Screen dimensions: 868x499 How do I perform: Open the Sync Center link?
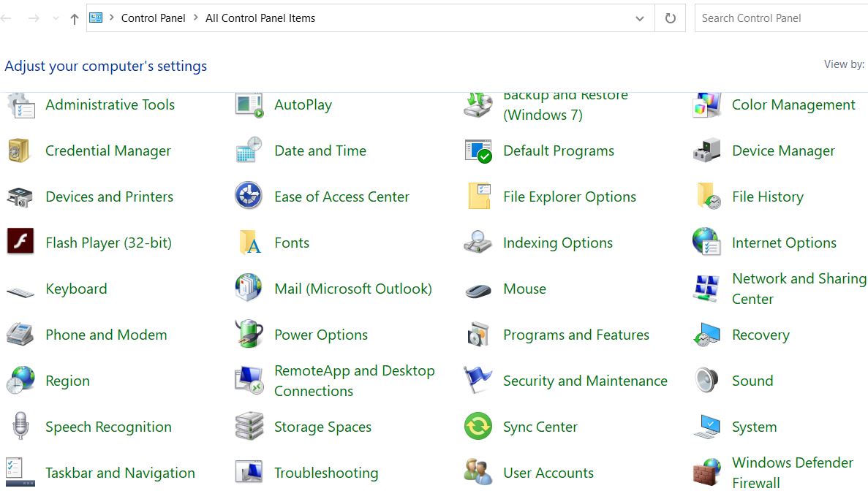[540, 427]
